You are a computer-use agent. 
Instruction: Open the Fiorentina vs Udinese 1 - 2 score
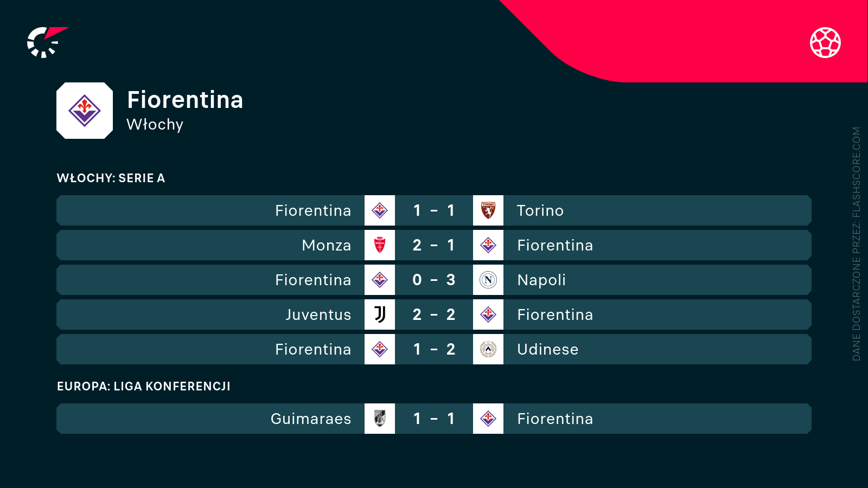434,349
